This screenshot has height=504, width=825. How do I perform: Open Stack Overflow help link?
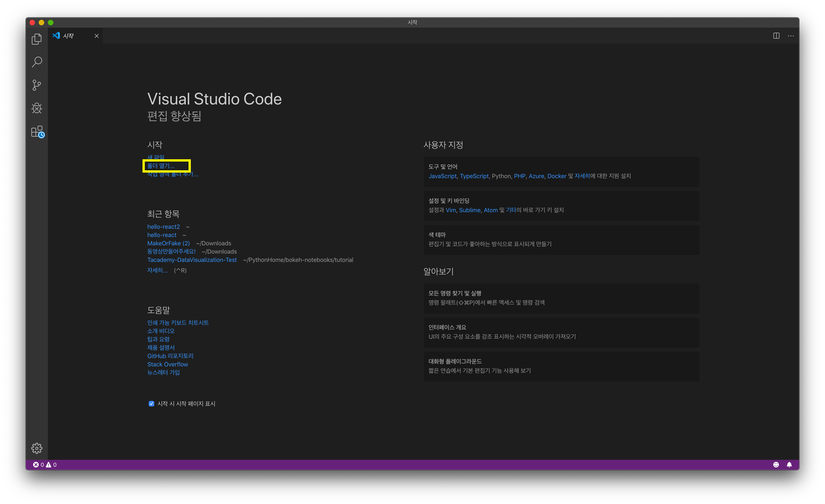(167, 364)
